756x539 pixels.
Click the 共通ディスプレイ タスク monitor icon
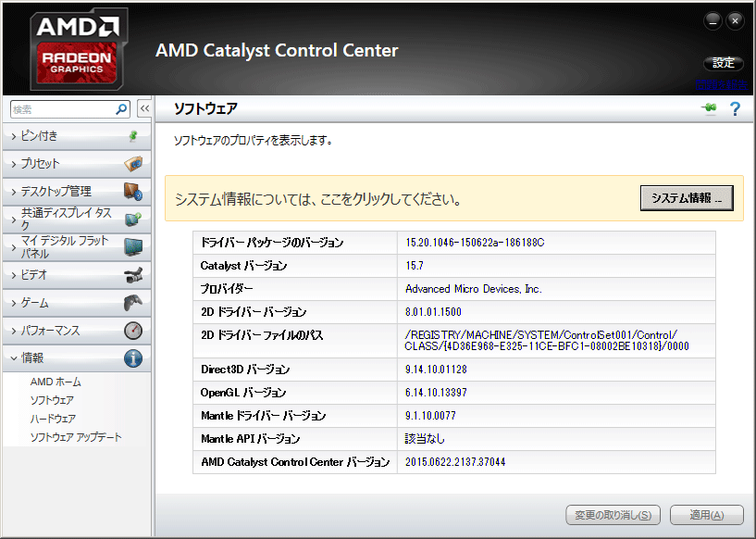coord(133,219)
